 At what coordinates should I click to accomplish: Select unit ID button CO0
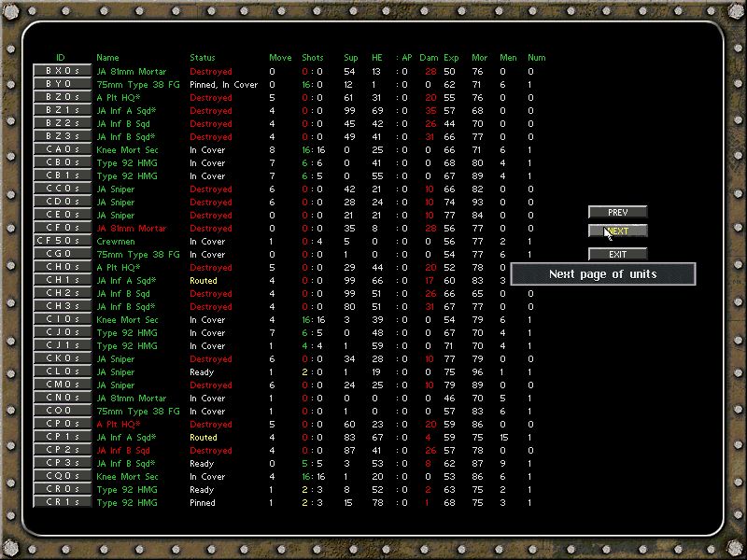(62, 411)
